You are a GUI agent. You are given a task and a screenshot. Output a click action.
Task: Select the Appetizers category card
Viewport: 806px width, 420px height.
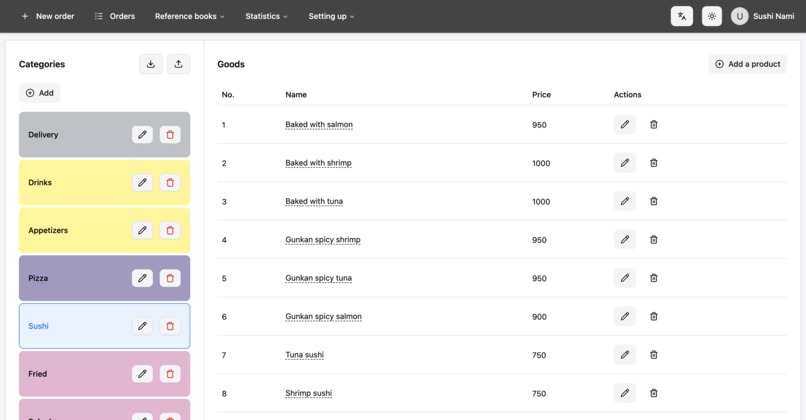[104, 230]
